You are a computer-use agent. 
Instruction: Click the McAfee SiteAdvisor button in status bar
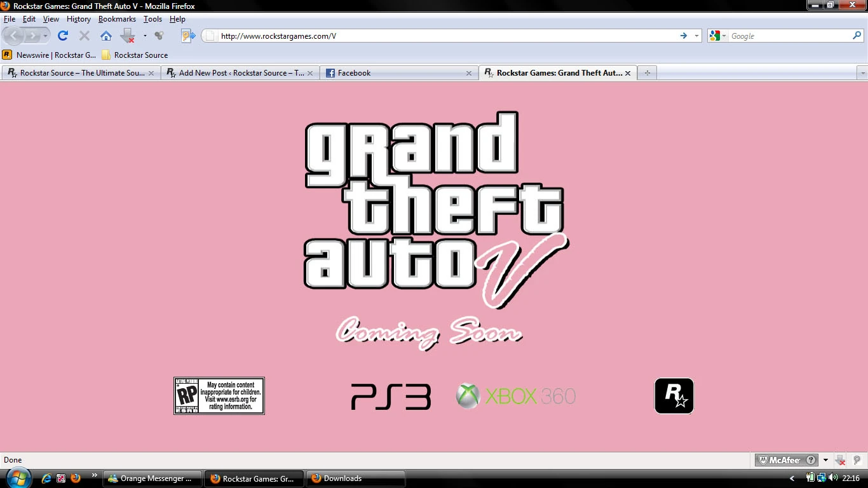(x=786, y=460)
